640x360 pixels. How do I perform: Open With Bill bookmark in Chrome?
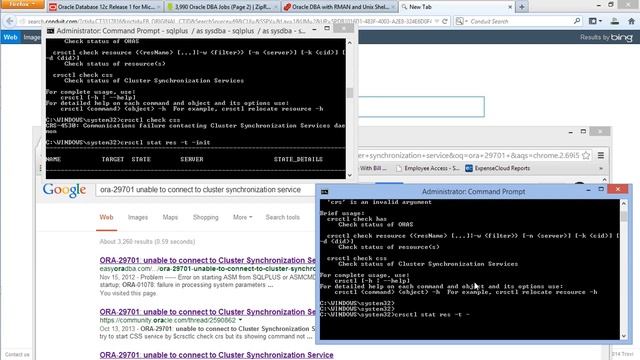pos(373,168)
